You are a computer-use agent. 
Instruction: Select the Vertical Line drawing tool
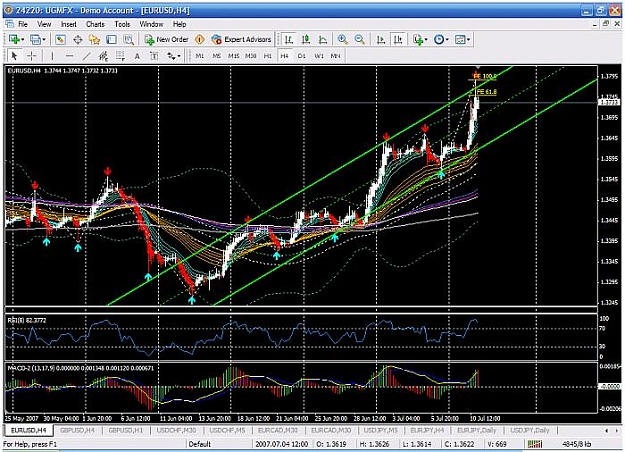pos(52,56)
